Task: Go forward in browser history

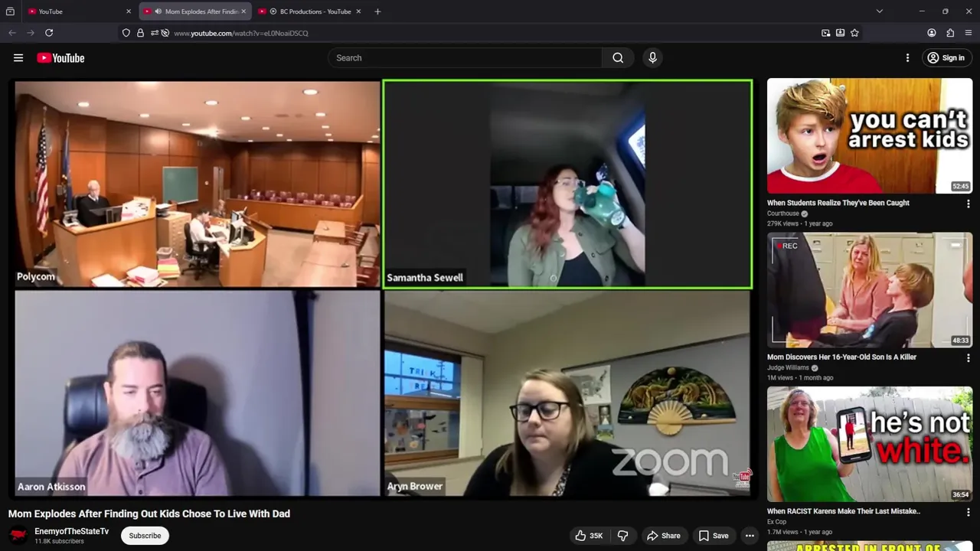Action: click(31, 33)
